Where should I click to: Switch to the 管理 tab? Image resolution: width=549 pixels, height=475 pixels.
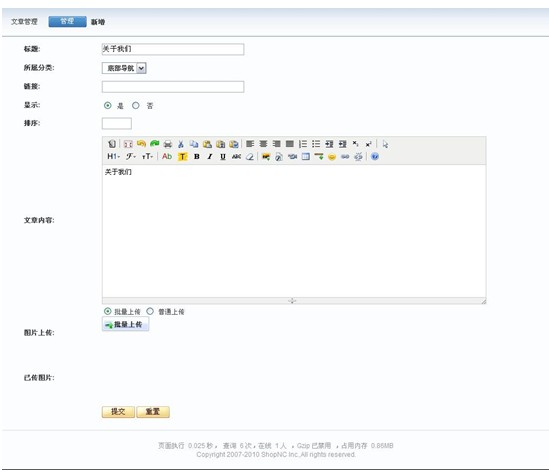pyautogui.click(x=67, y=21)
